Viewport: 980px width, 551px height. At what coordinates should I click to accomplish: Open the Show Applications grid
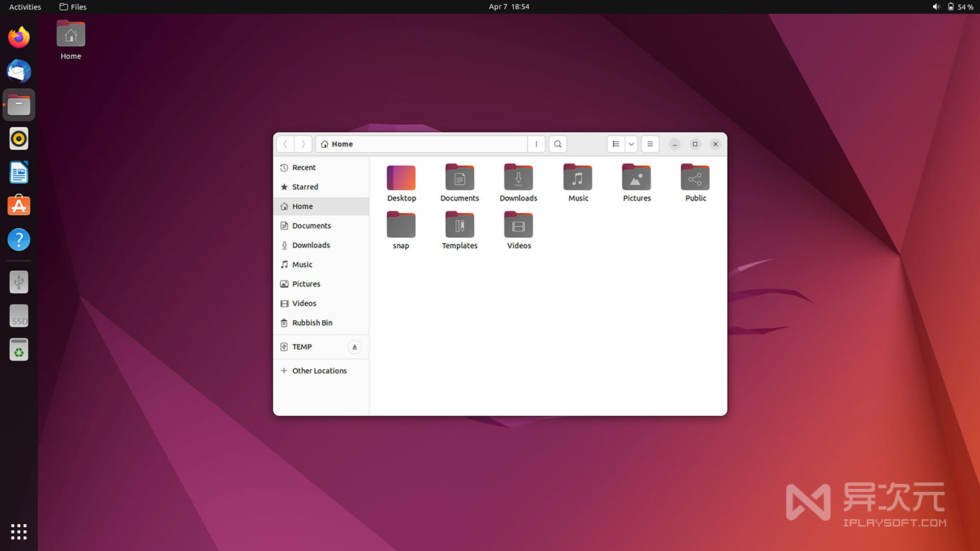pos(18,532)
